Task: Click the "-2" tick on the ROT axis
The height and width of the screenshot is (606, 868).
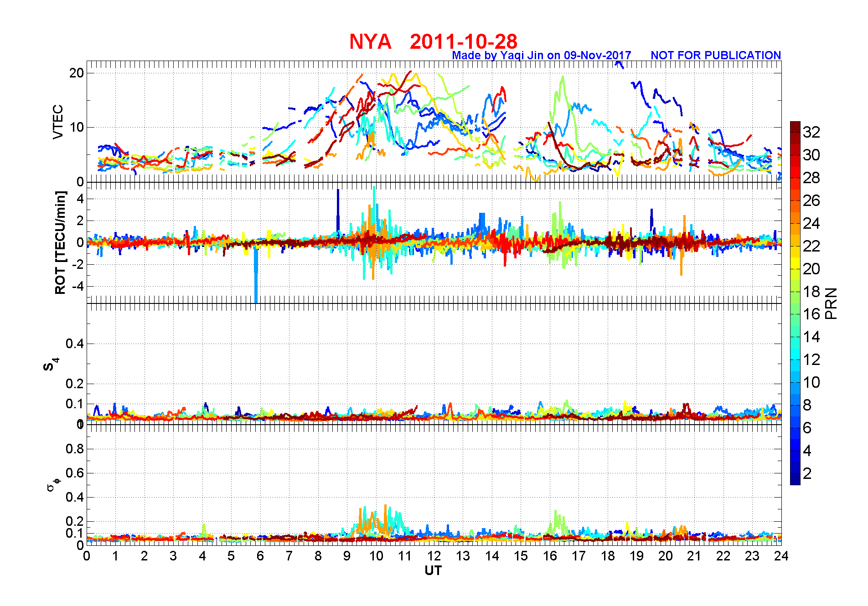Action: coord(78,264)
